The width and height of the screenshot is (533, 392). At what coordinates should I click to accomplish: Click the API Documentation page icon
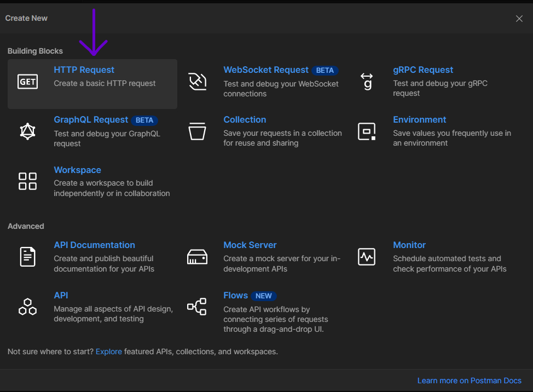27,257
